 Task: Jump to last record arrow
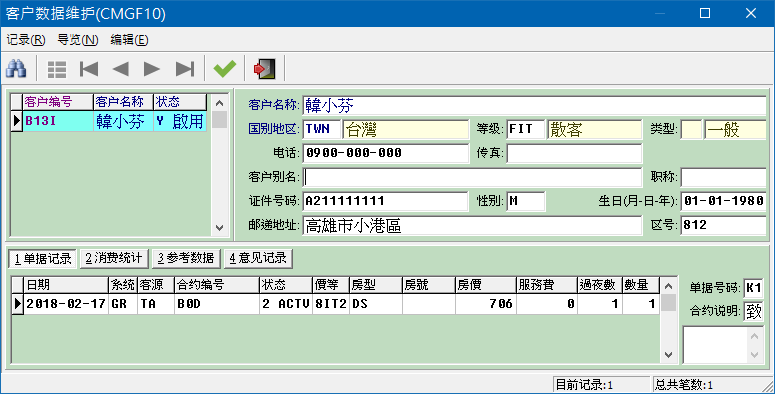click(x=185, y=69)
